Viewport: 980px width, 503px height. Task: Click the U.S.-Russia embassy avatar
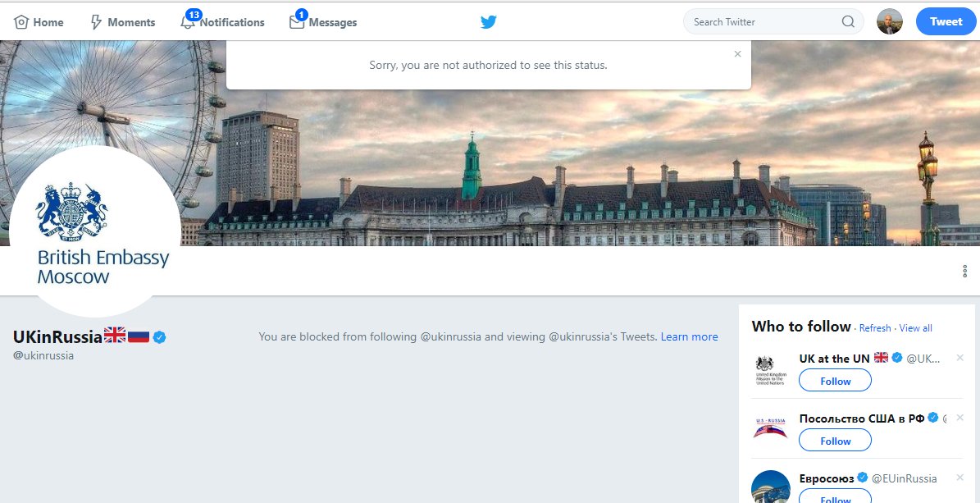pos(770,429)
